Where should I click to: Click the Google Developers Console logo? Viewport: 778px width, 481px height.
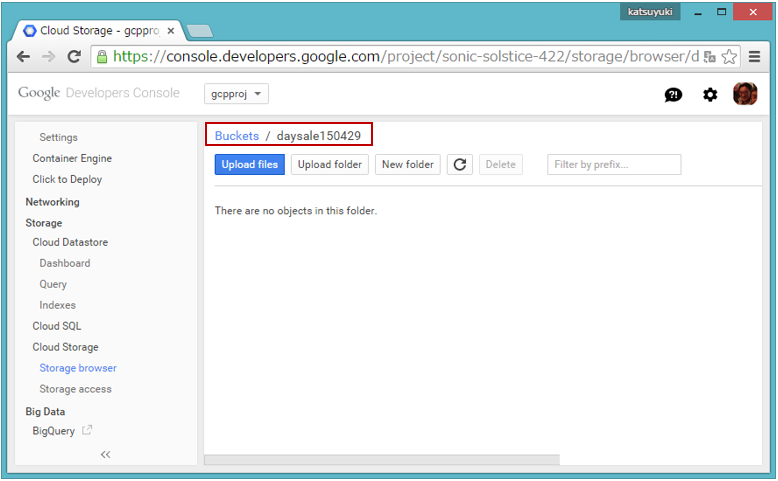(99, 93)
